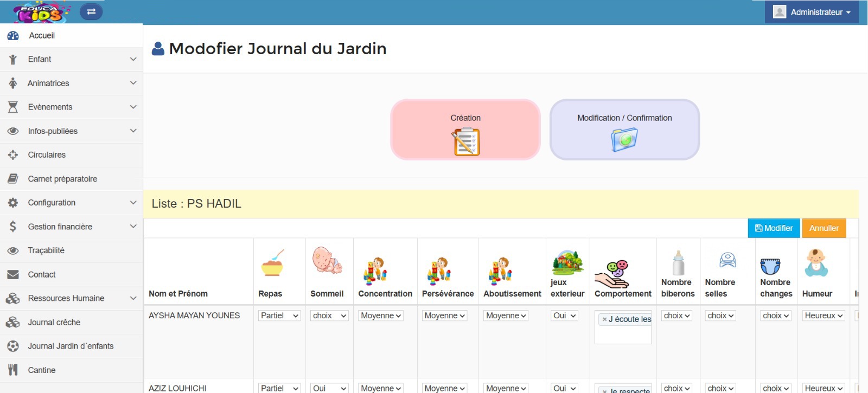Click the Enfant child icon in sidebar
Image resolution: width=868 pixels, height=393 pixels.
pyautogui.click(x=13, y=60)
